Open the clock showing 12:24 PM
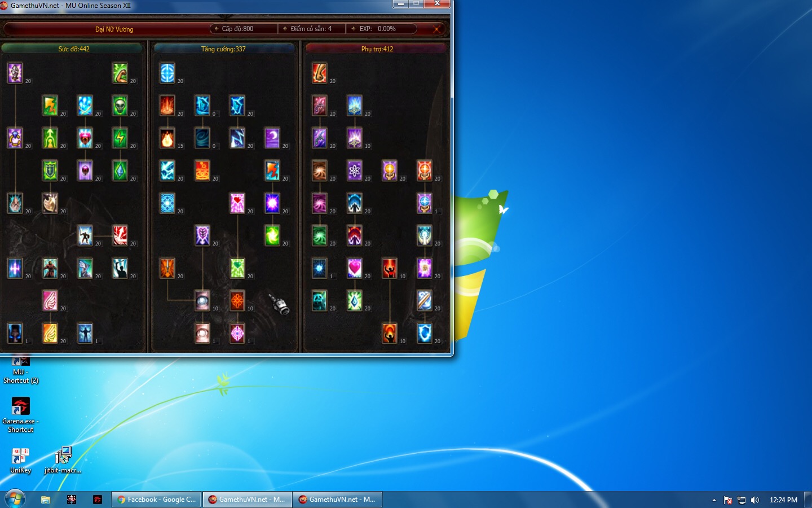Viewport: 812px width, 508px height. (x=783, y=500)
